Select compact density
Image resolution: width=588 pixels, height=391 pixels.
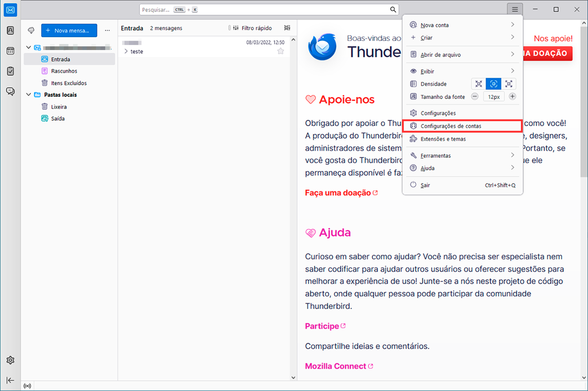tap(479, 84)
